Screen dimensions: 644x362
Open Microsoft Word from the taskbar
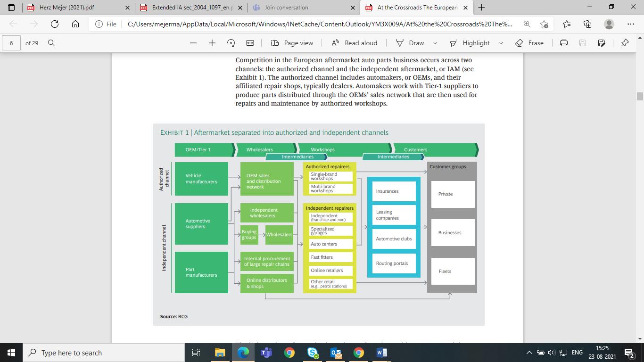(x=381, y=353)
